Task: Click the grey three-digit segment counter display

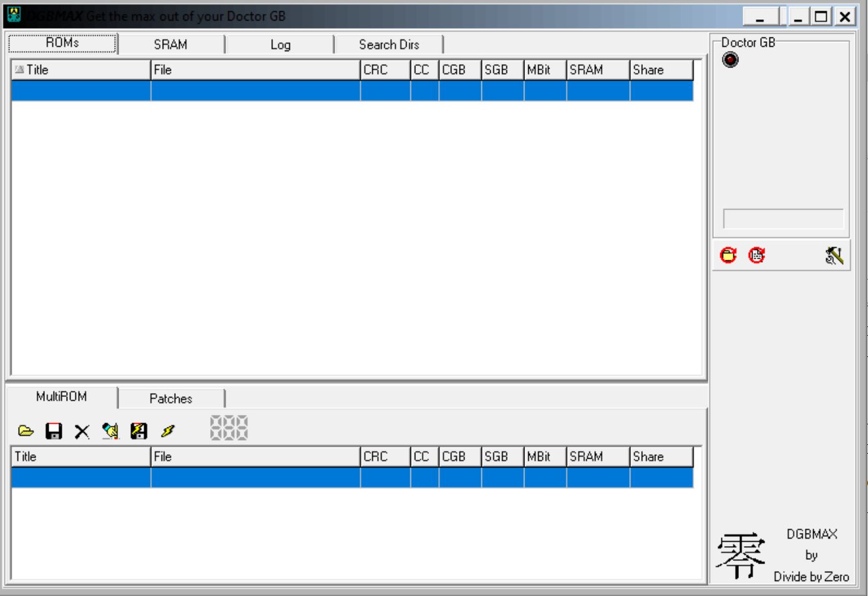Action: 229,428
